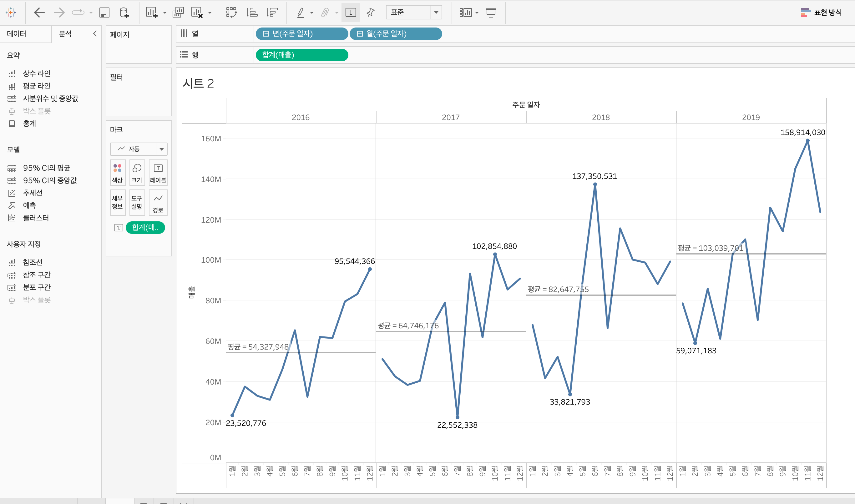Open the 표현 방식 panel
Screen dimensions: 855x504
tap(821, 13)
